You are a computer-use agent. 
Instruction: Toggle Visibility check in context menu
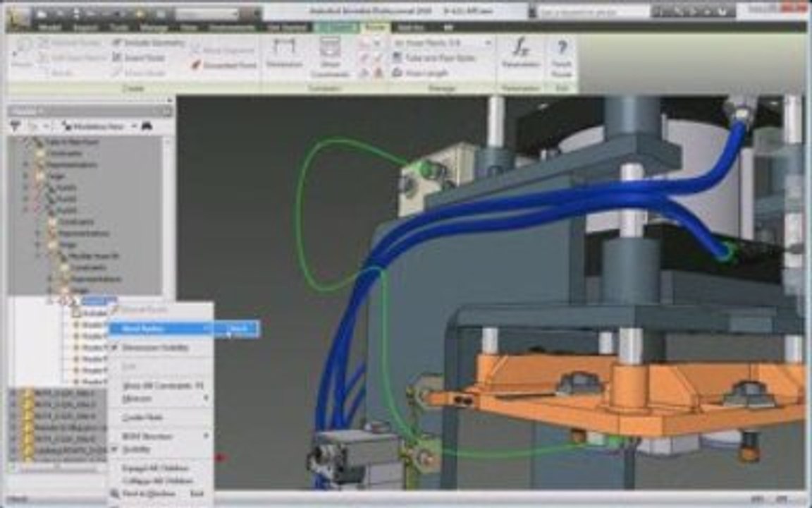[x=115, y=449]
